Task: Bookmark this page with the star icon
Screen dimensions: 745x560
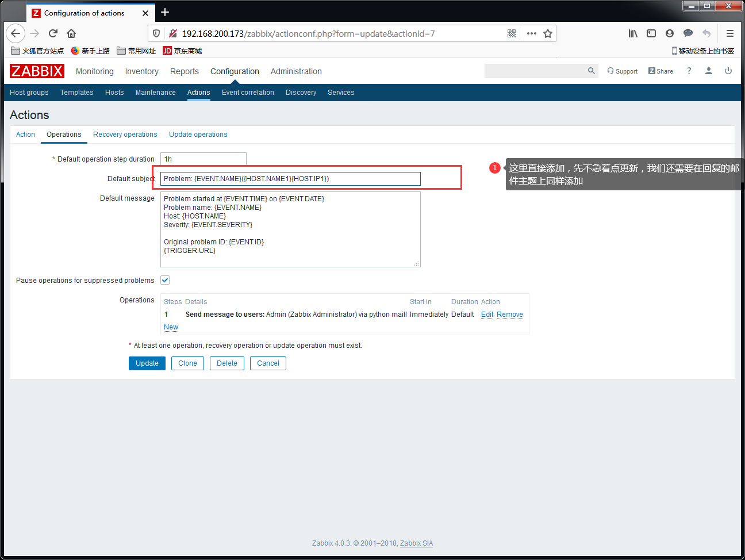Action: pyautogui.click(x=548, y=33)
